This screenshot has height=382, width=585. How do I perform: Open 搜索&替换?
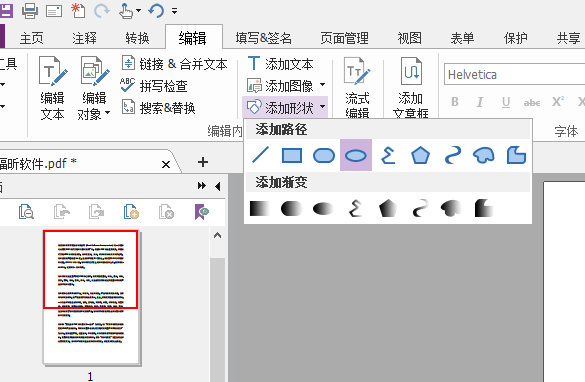[x=159, y=108]
